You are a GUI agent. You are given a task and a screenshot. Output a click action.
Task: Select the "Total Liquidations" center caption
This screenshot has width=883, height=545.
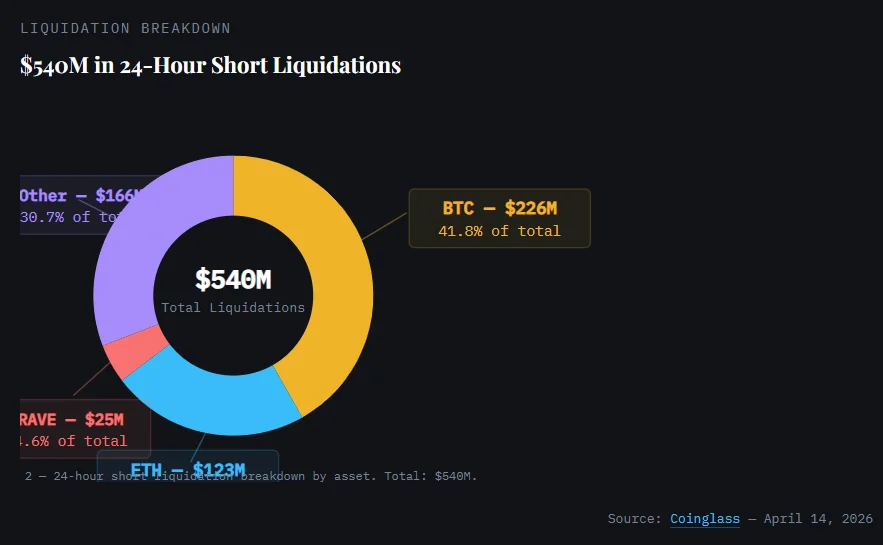pos(233,308)
